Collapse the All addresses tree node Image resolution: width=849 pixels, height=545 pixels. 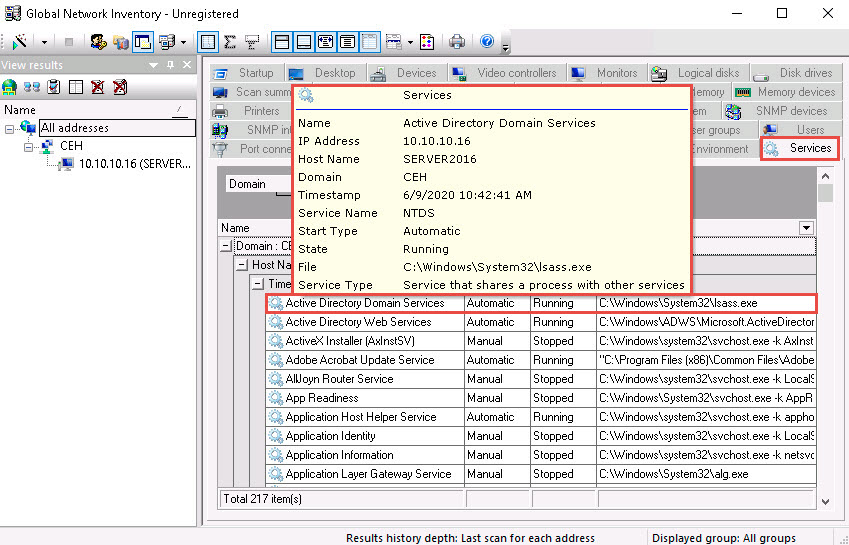9,130
